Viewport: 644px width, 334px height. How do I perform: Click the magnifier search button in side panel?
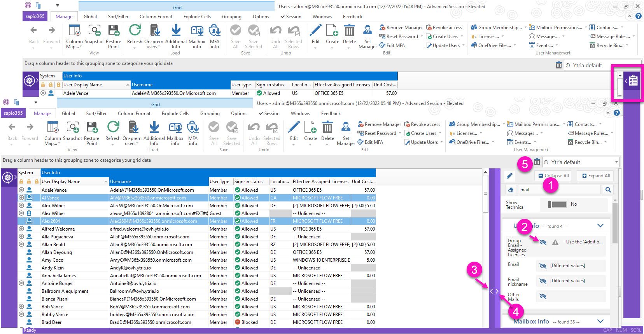coord(608,190)
